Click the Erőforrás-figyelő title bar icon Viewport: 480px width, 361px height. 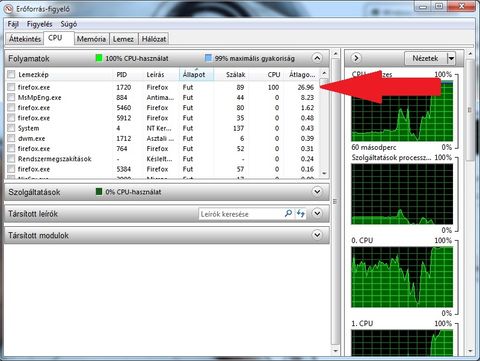(8, 9)
